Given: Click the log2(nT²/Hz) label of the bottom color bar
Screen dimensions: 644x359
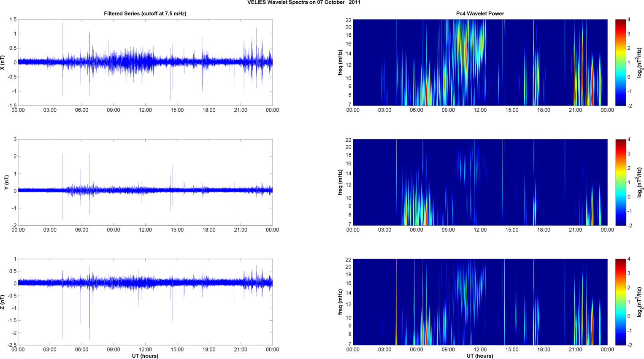Looking at the screenshot, I should [x=640, y=302].
